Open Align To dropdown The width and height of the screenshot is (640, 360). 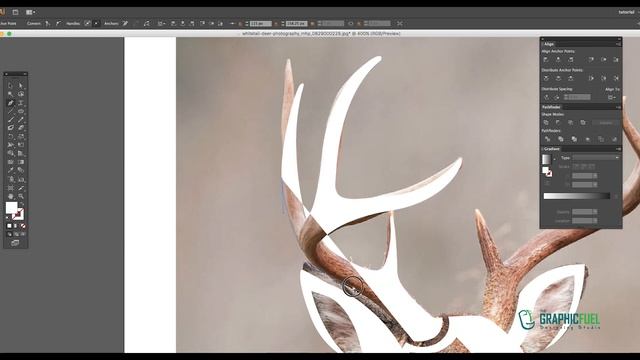[x=611, y=98]
